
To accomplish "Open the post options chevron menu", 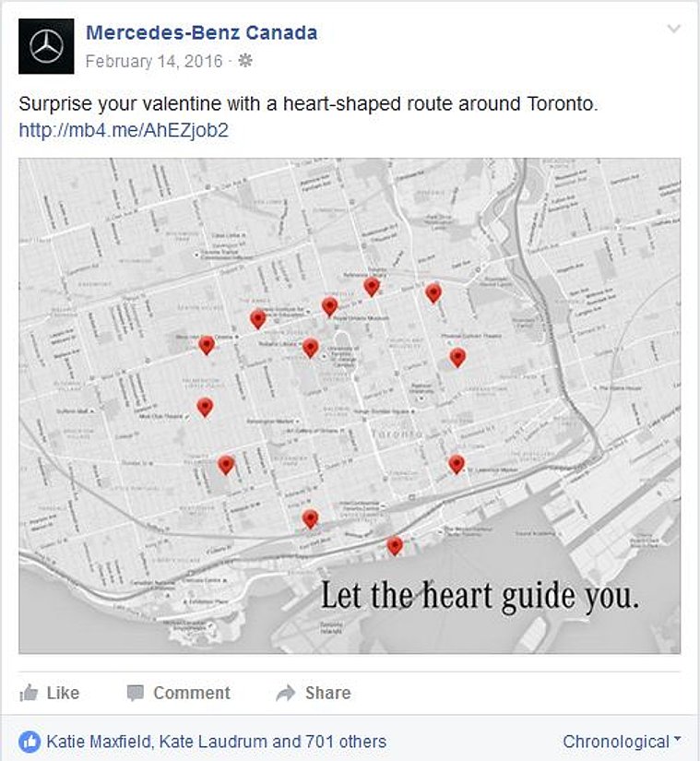I will pos(674,29).
